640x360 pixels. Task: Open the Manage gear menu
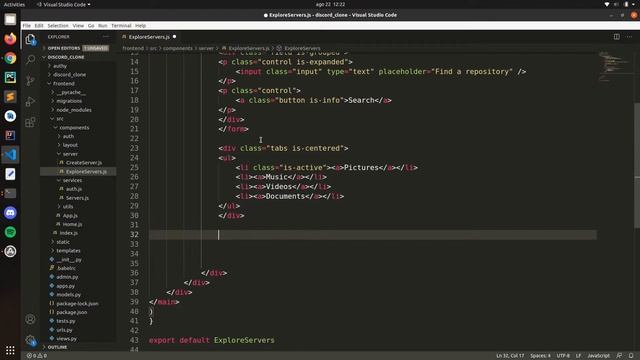[x=30, y=340]
